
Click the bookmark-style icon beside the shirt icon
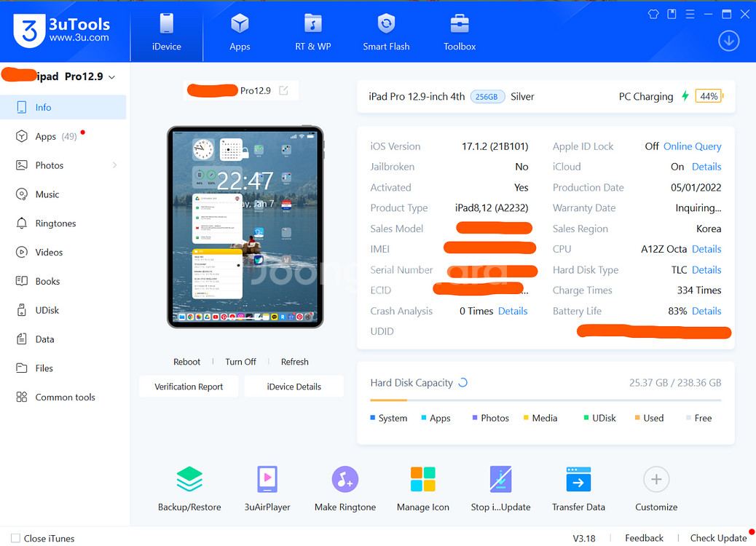[672, 14]
